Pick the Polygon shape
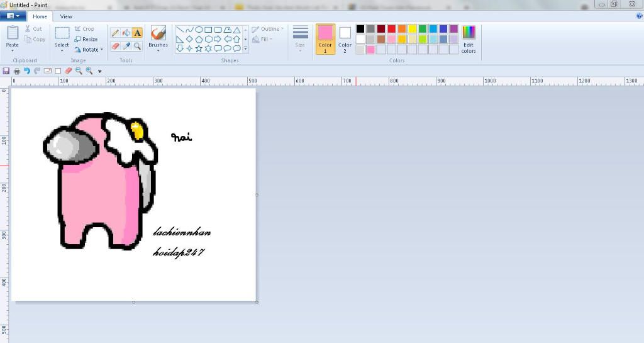This screenshot has height=343, width=644. coord(227,30)
